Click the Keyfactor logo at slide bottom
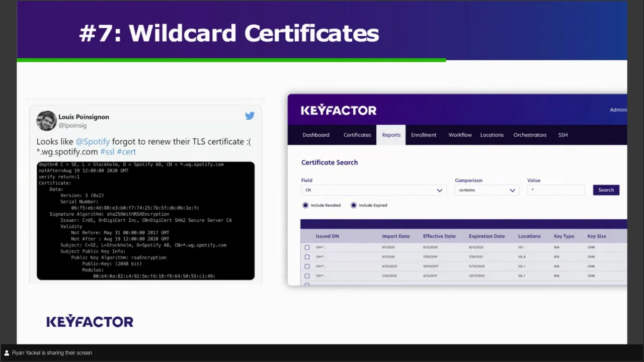Image resolution: width=644 pixels, height=362 pixels. point(90,321)
